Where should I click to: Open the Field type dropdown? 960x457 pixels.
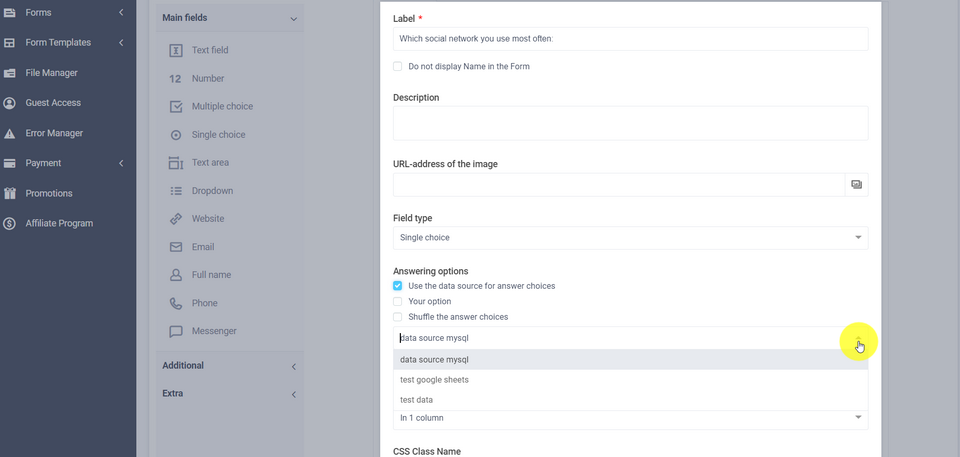630,238
